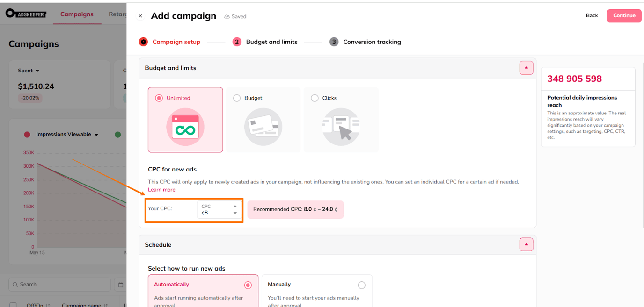Open the Conversion tracking step

coord(372,42)
